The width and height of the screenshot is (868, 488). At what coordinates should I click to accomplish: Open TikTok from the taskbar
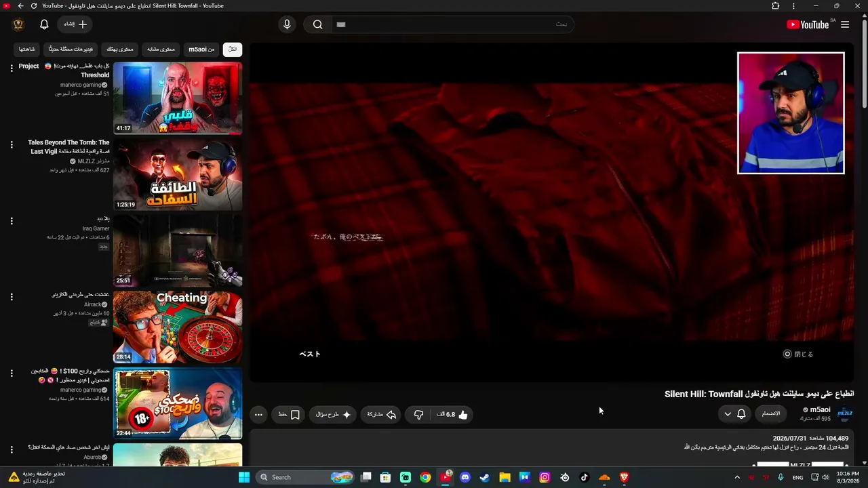click(585, 477)
